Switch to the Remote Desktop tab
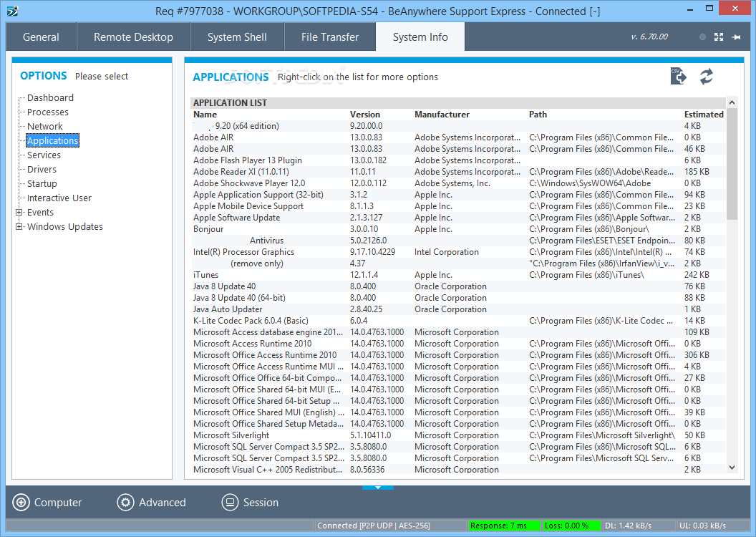Viewport: 756px width, 537px height. pyautogui.click(x=134, y=37)
